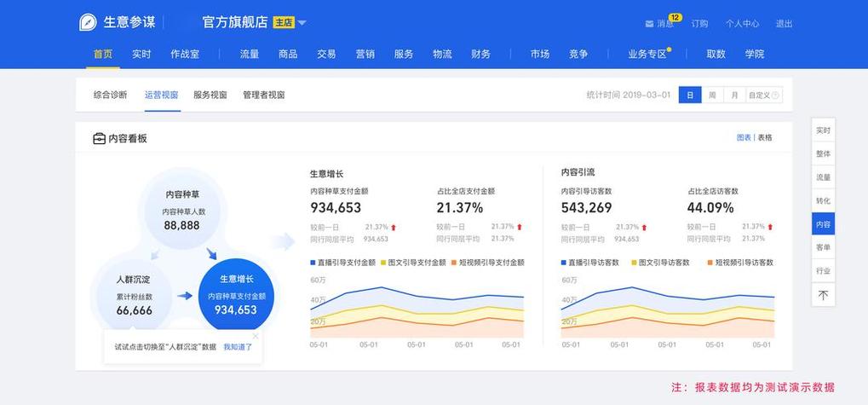Click red up arrow under 内容引导访客数
868x405 pixels.
click(x=644, y=227)
